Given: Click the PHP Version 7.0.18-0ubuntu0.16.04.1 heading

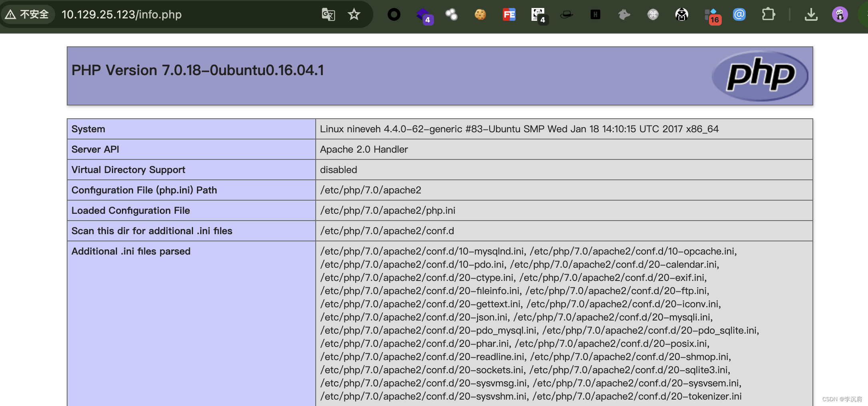Looking at the screenshot, I should point(197,70).
